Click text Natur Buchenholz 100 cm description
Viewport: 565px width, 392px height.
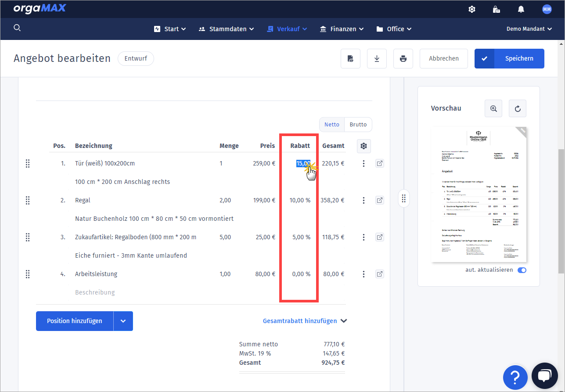(154, 219)
